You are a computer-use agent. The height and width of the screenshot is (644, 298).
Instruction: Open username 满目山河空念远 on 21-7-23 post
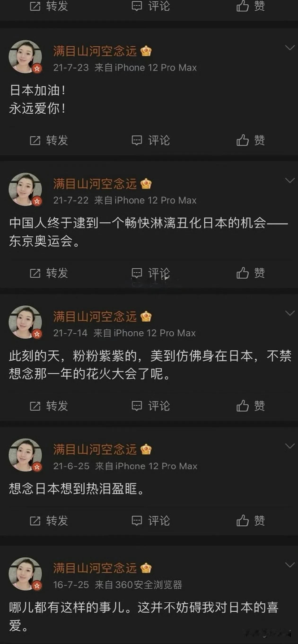(x=95, y=51)
